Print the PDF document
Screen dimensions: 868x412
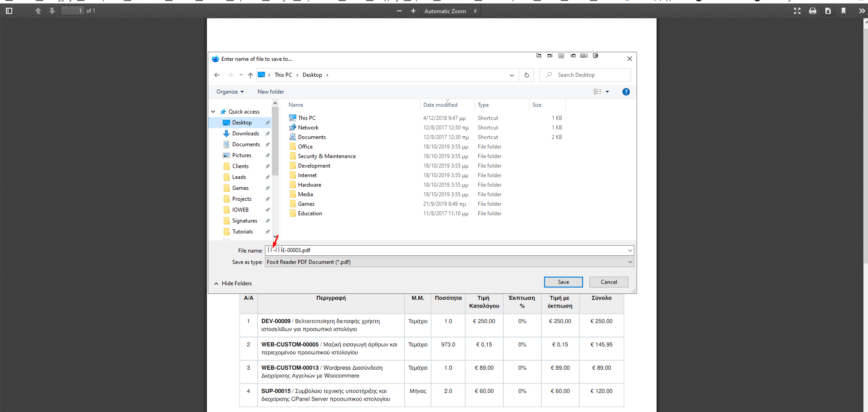tap(813, 11)
